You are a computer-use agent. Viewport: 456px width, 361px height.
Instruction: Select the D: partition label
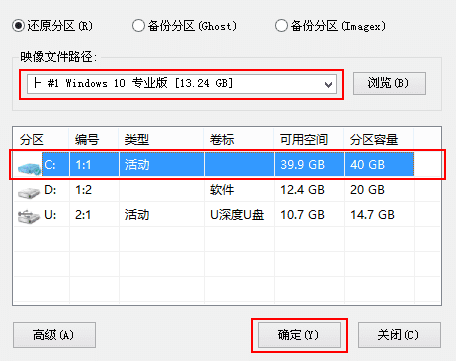click(50, 190)
